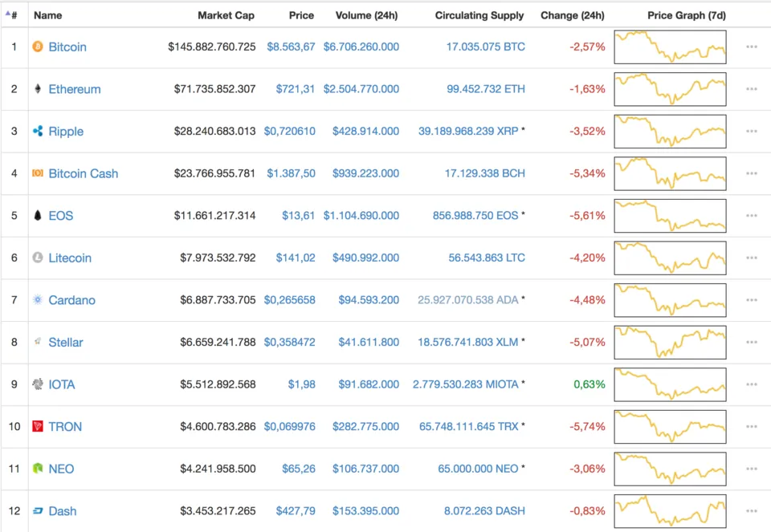This screenshot has height=532, width=771.
Task: Open the Bitcoin name link
Action: point(67,47)
